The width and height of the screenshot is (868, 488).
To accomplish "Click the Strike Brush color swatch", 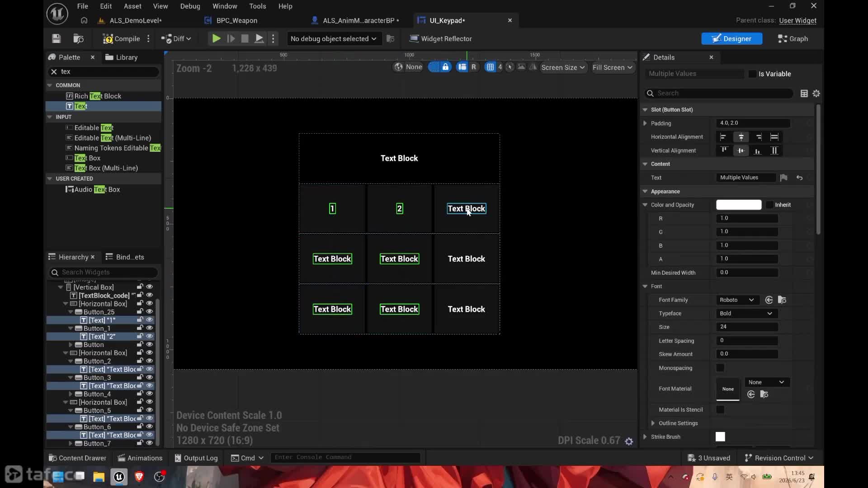I will (720, 437).
